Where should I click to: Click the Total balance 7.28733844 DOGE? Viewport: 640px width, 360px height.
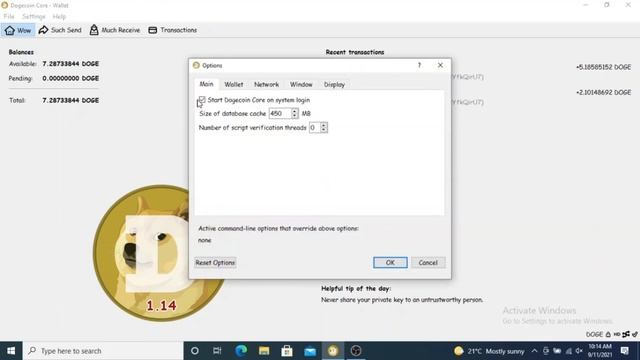tap(71, 100)
